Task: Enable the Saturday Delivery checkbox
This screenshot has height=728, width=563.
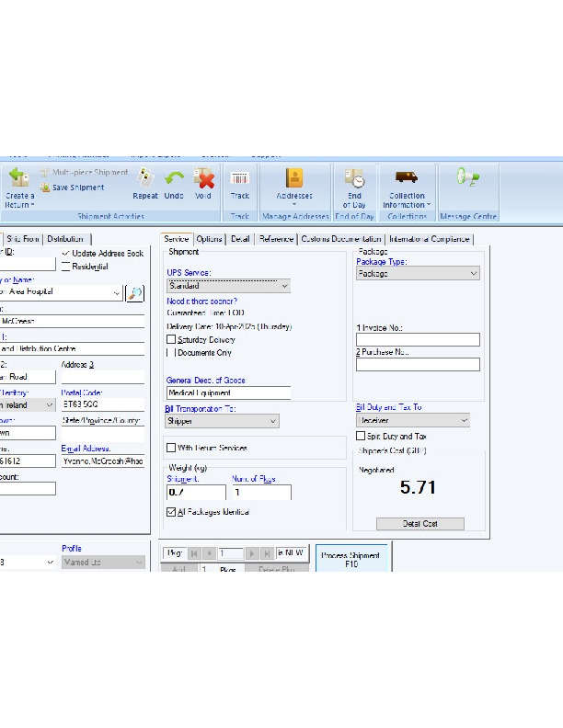Action: [x=171, y=339]
